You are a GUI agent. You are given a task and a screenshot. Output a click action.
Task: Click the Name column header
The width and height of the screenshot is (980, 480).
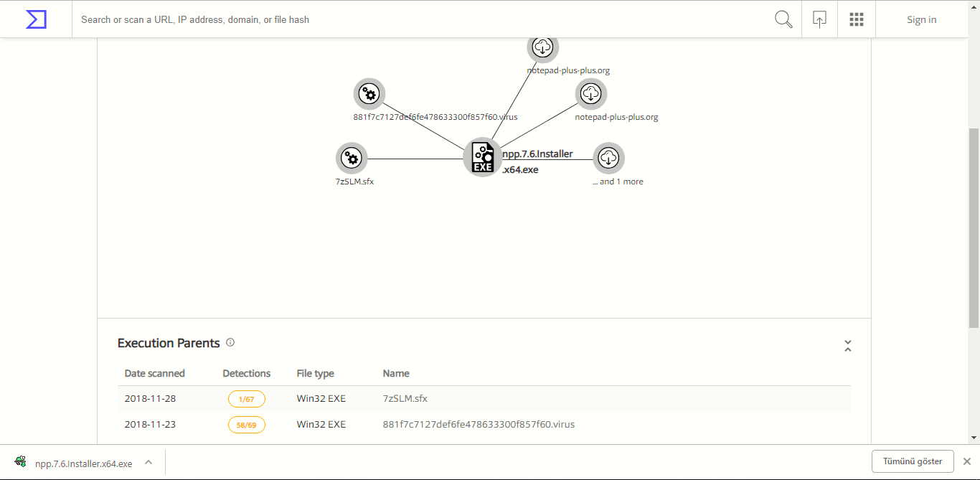(x=396, y=373)
